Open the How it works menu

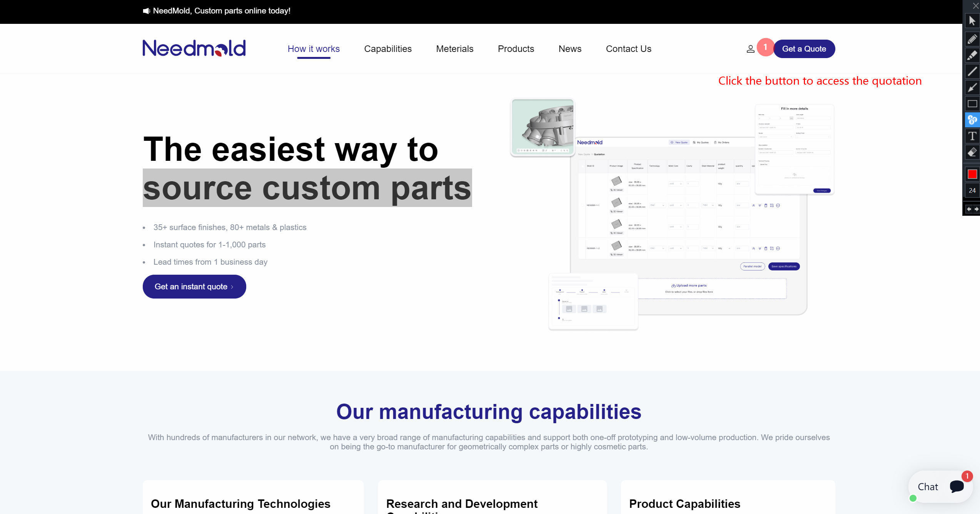[314, 49]
